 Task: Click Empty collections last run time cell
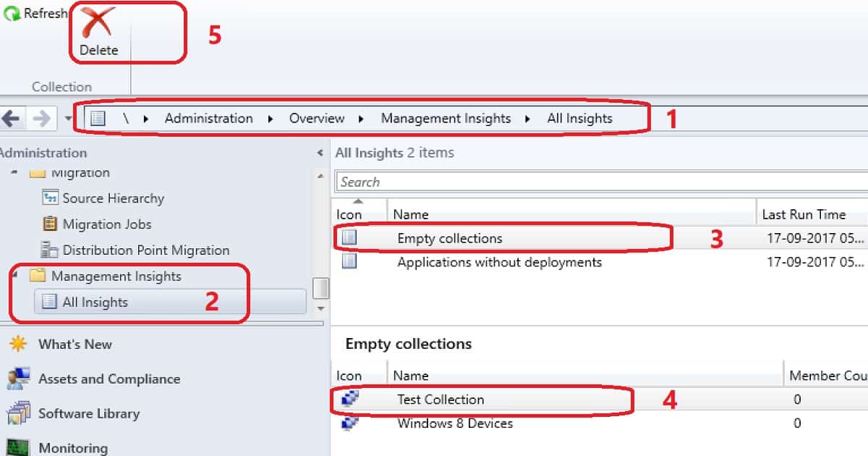[x=816, y=237]
